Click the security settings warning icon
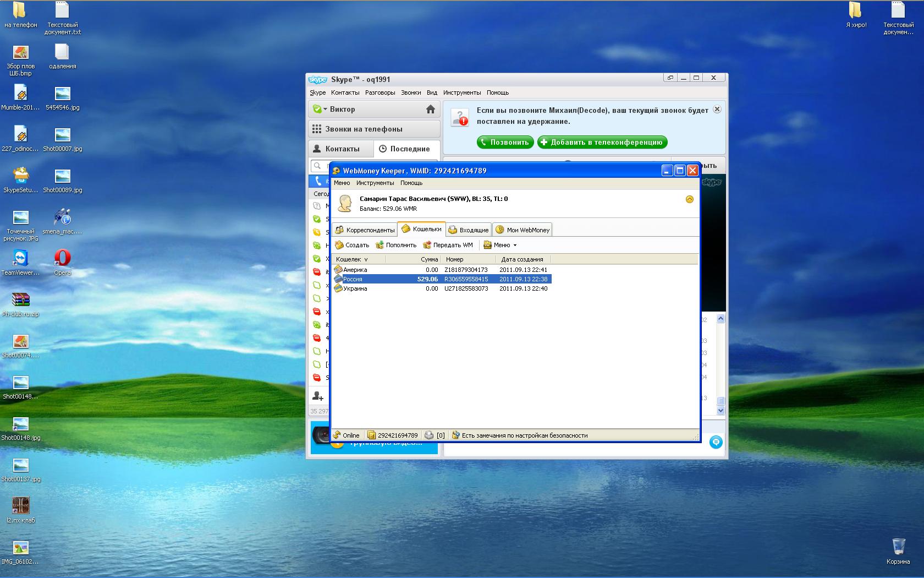The height and width of the screenshot is (578, 924). (x=455, y=435)
